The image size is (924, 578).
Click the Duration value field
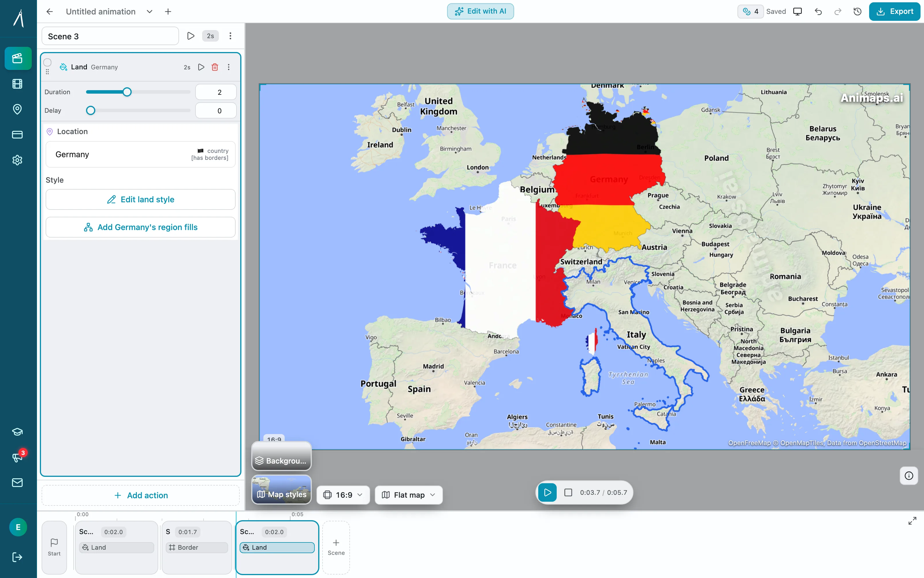click(x=216, y=92)
